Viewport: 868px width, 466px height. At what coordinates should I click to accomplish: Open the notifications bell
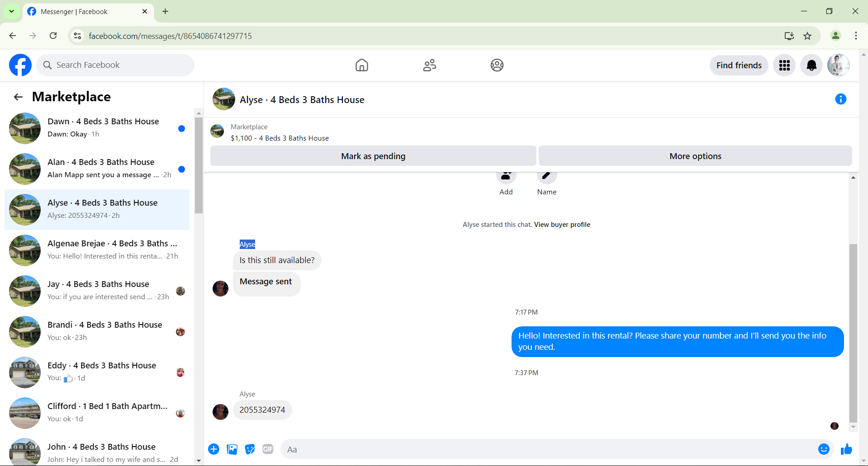tap(811, 65)
